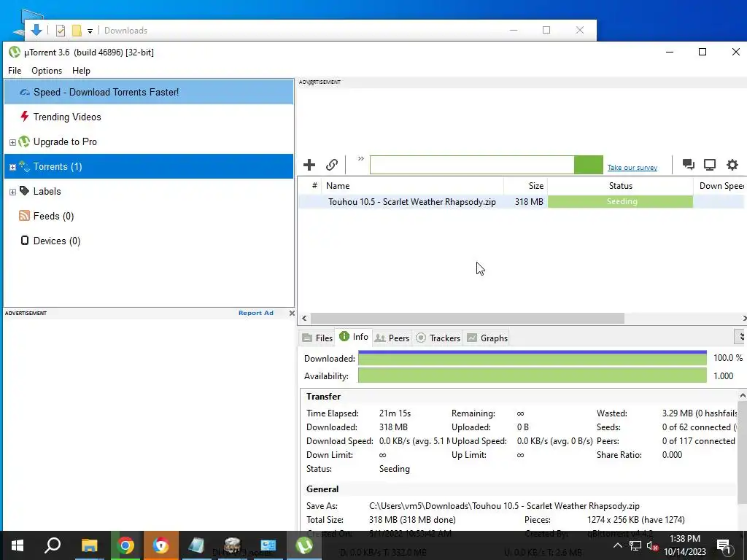This screenshot has height=560, width=747.
Task: Expand the Labels tree node
Action: tap(13, 192)
